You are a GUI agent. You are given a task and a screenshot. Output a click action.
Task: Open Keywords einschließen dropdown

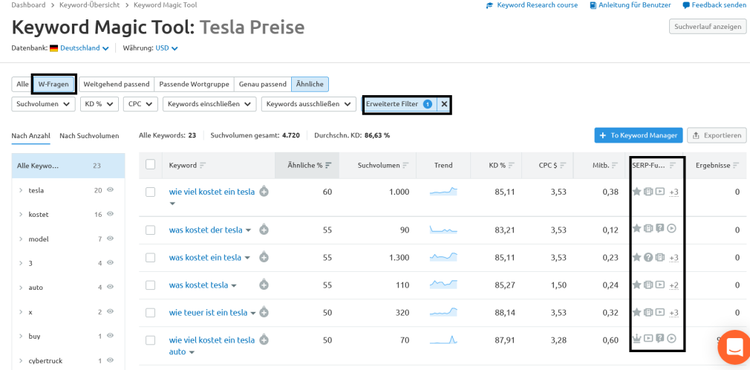pyautogui.click(x=210, y=104)
